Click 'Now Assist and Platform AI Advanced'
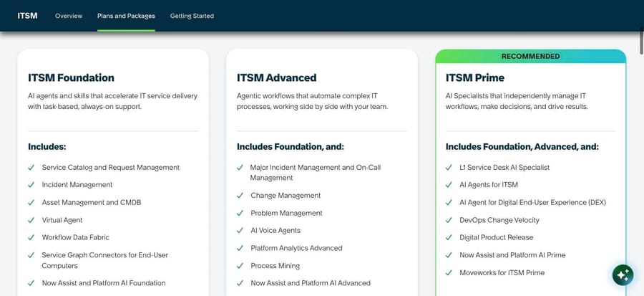The image size is (644, 296). click(x=311, y=283)
